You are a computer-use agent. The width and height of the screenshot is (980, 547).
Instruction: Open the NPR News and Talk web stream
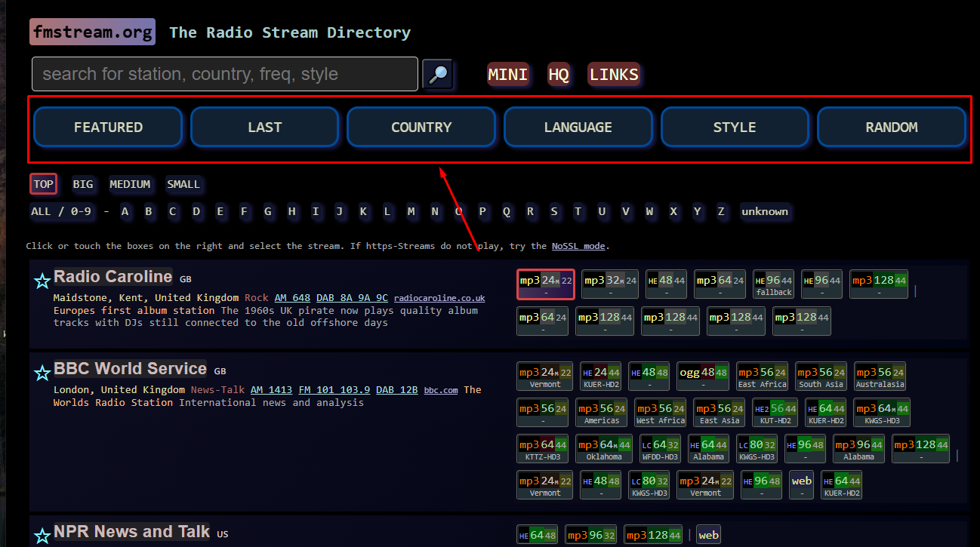pos(709,535)
